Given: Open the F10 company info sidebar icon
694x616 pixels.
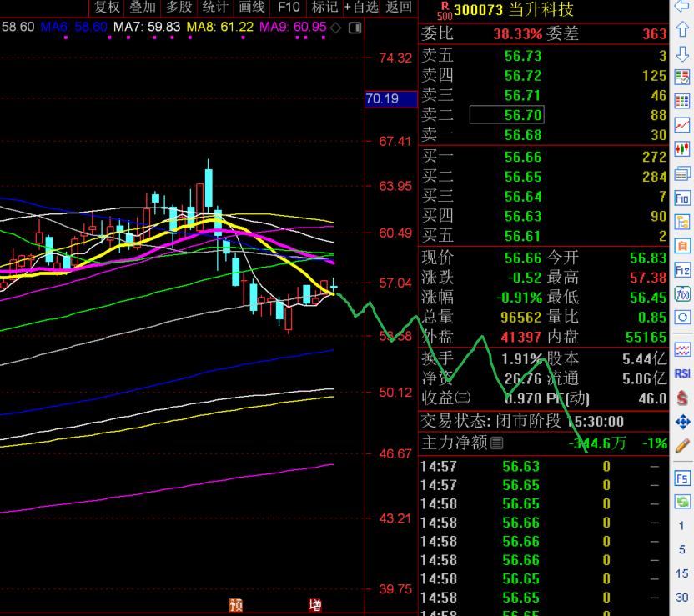Looking at the screenshot, I should (682, 198).
